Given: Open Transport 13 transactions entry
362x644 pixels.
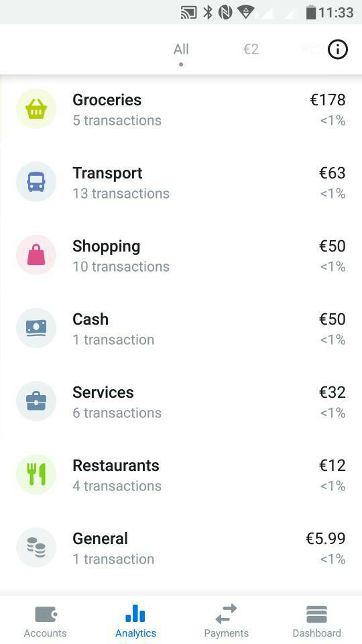Looking at the screenshot, I should point(181,182).
